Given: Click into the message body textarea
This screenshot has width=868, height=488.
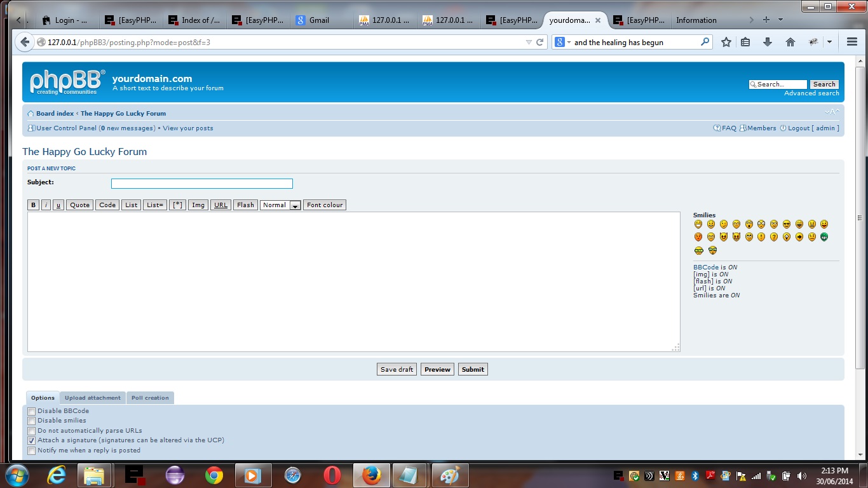Looking at the screenshot, I should [x=354, y=282].
